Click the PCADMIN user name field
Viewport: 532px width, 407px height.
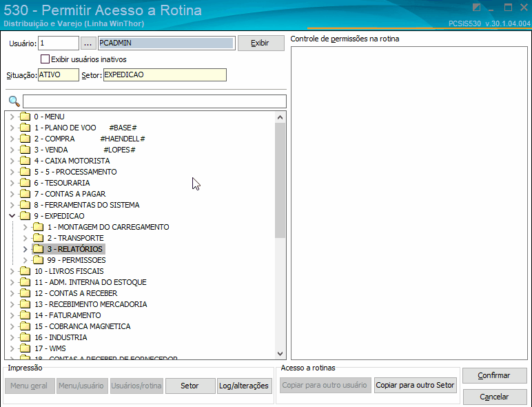[166, 43]
